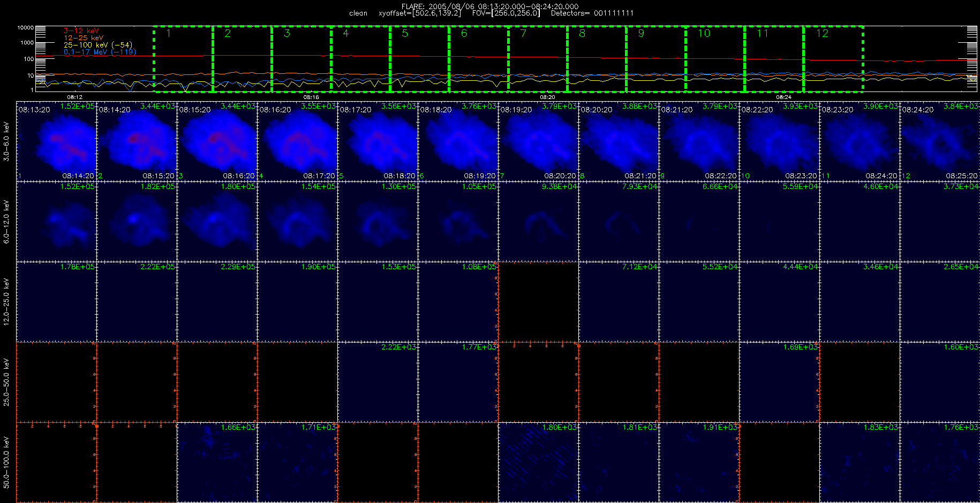Click the FLARE date title text

(490, 6)
